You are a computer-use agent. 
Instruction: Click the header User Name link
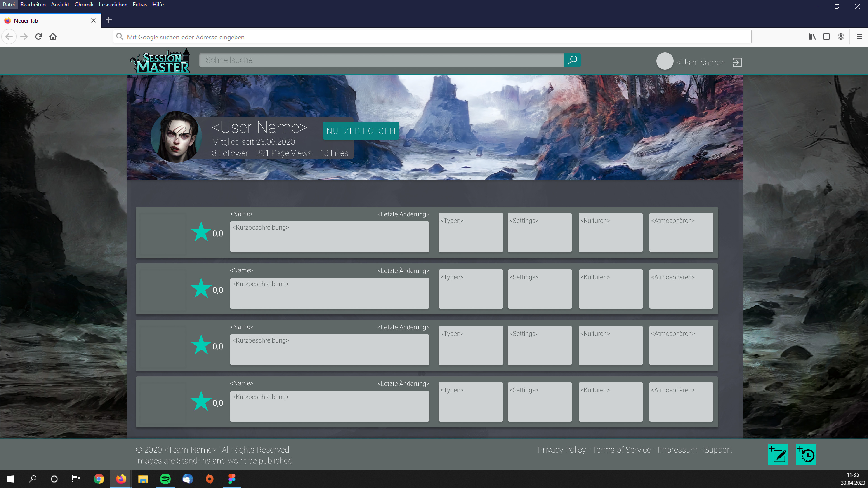pos(700,62)
